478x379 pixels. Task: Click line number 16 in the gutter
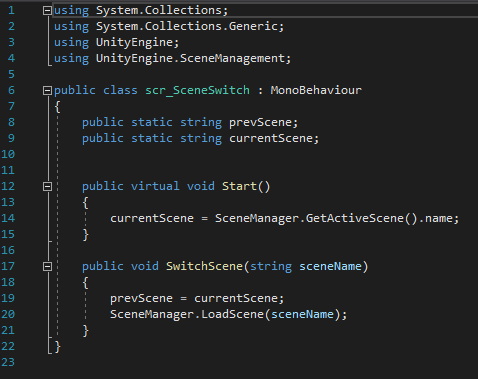pos(8,250)
